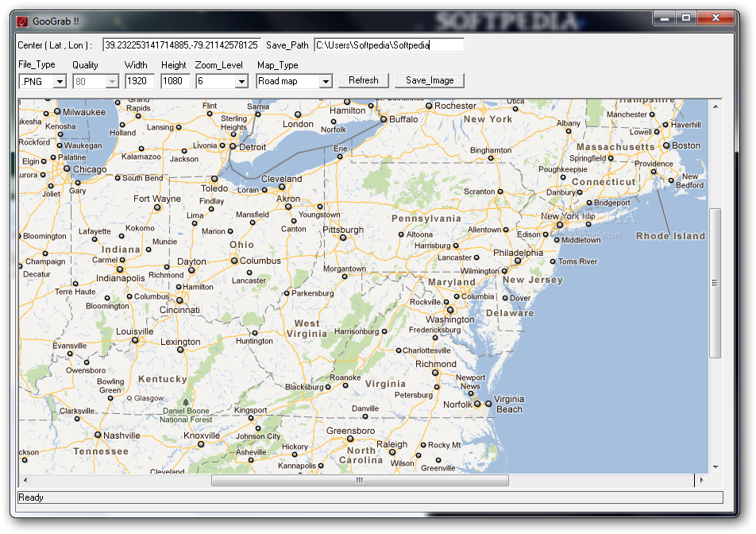The height and width of the screenshot is (534, 756).
Task: Click the Save_Path text field
Action: [x=388, y=44]
